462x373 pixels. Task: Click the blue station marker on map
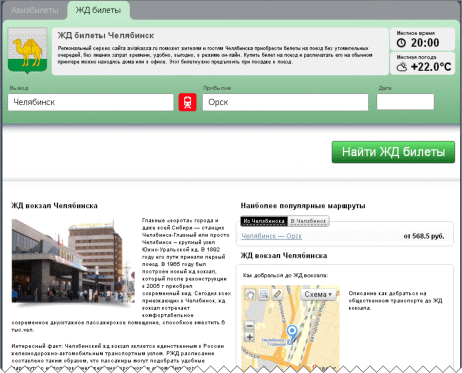[x=292, y=334]
